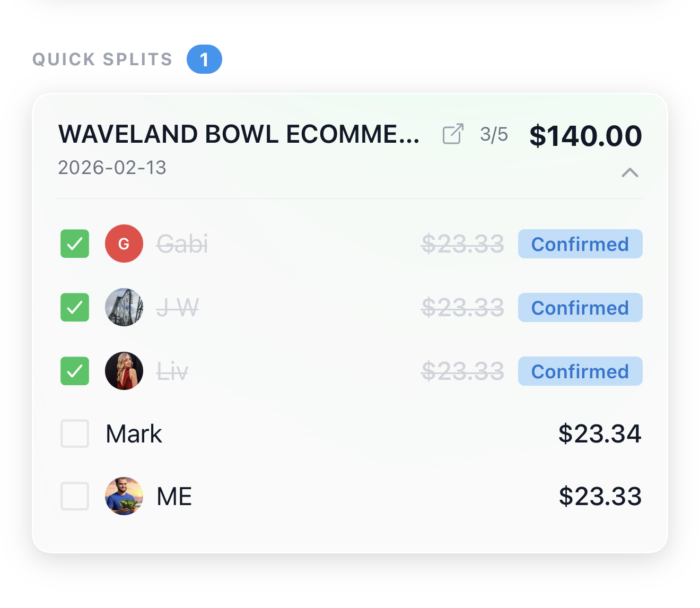
Task: Enable the checkbox for ME
Action: [x=74, y=496]
